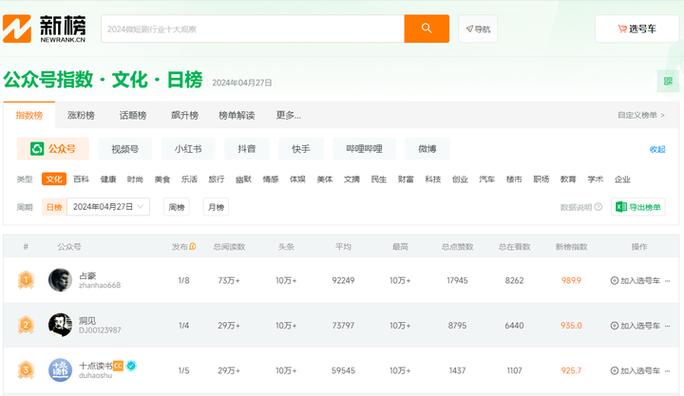Switch to 周榜 weekly ranking

177,207
